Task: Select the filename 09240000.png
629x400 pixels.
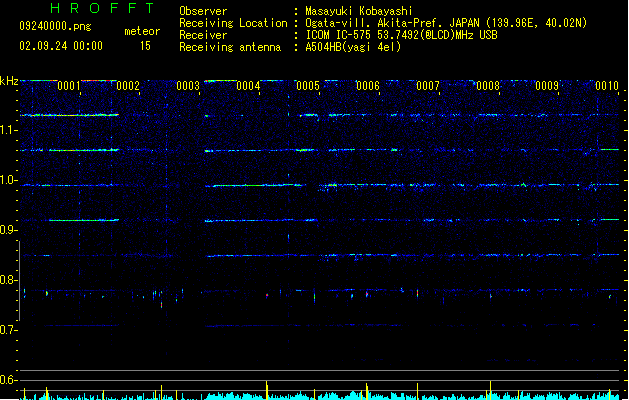Action: tap(55, 26)
